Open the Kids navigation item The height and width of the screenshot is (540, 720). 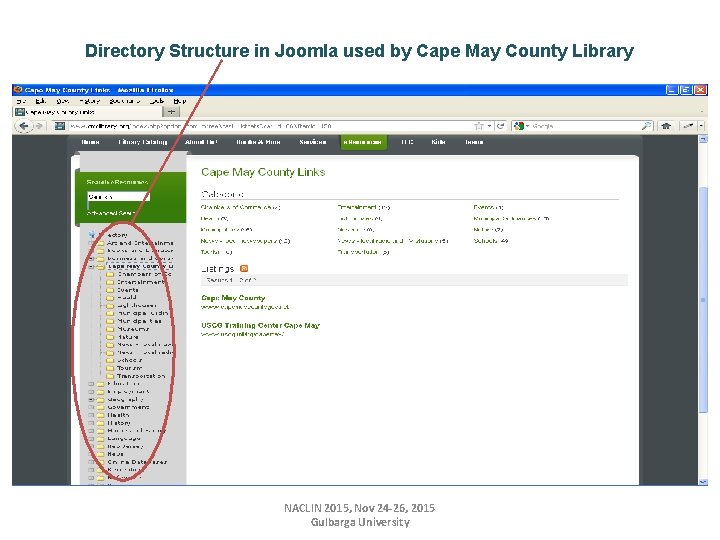(438, 142)
